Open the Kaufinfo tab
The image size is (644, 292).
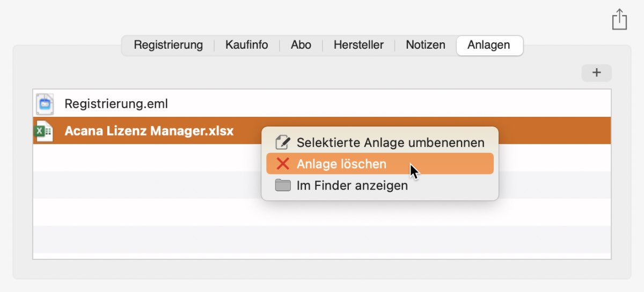246,45
